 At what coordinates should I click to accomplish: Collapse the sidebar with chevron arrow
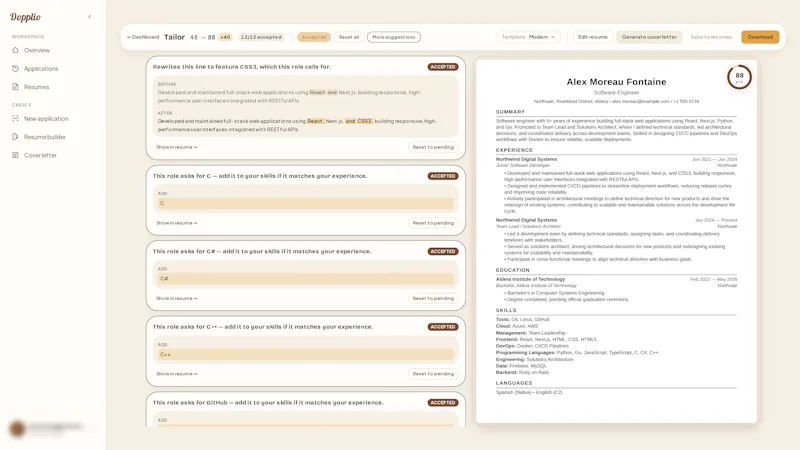tap(90, 17)
